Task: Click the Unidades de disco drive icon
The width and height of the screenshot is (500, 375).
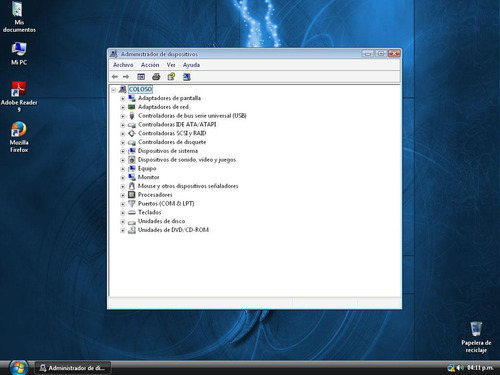Action: click(132, 221)
